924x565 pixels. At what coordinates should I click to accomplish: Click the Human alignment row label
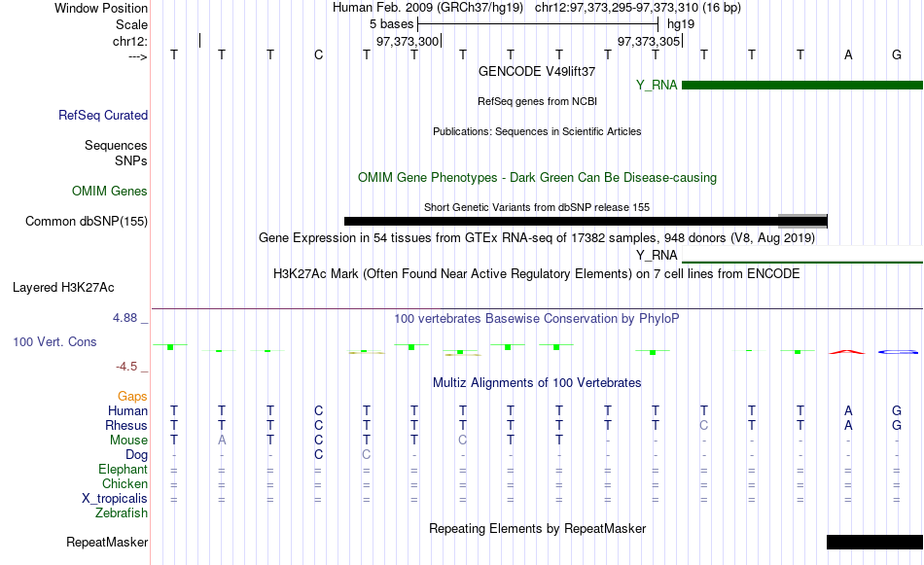(x=127, y=410)
